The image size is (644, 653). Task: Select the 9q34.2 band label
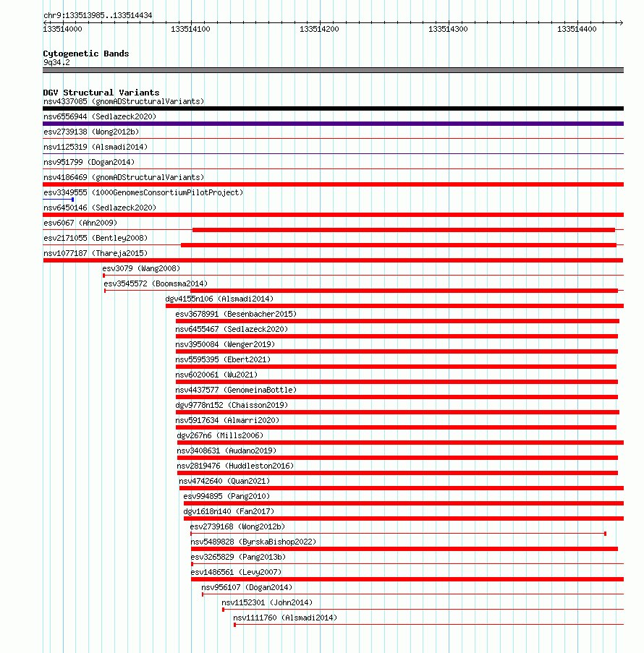56,63
